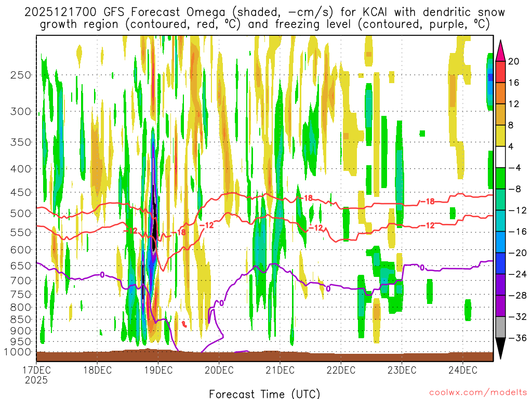This screenshot has height=399, width=532.
Task: Select the 800 pressure level label
Action: point(21,308)
